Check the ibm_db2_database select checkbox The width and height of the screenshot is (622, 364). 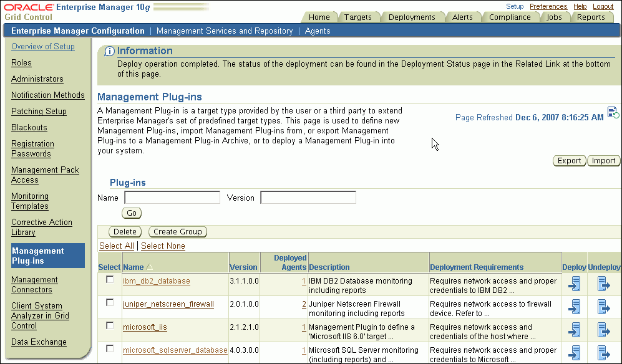[110, 280]
